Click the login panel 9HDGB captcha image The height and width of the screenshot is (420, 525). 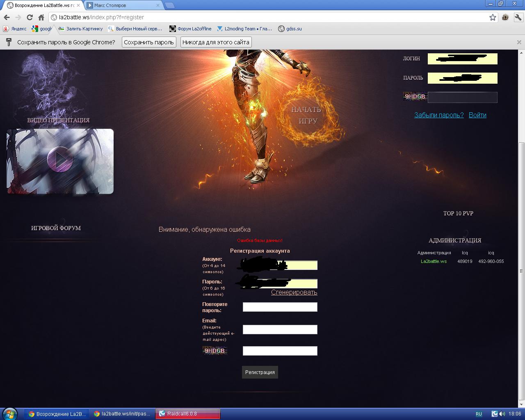[415, 97]
